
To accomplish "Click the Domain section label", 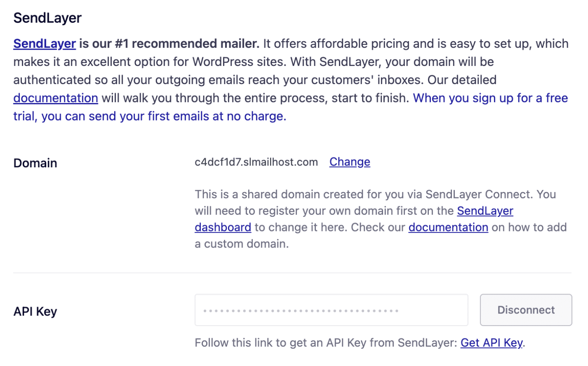I will [x=35, y=163].
